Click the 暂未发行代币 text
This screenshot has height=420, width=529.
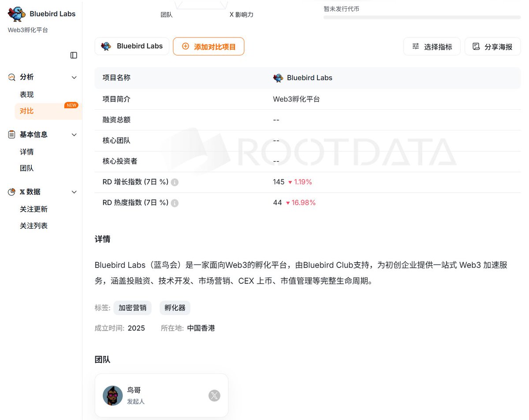coord(341,8)
